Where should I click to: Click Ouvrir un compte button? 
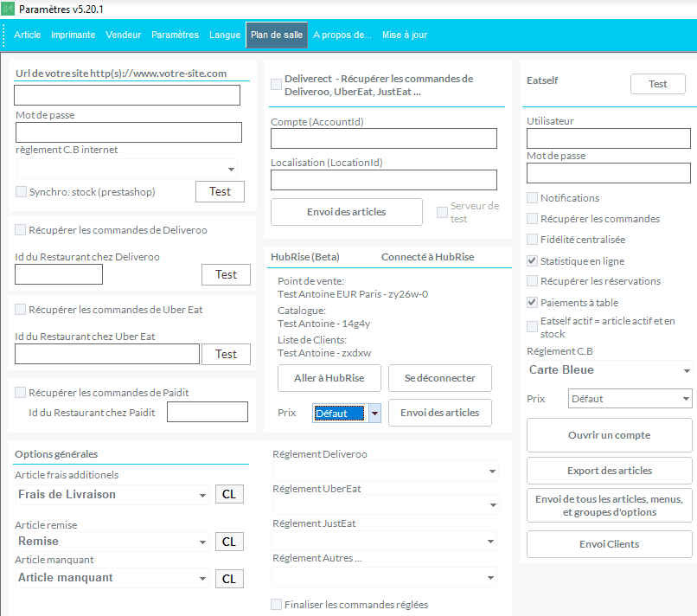pyautogui.click(x=609, y=435)
